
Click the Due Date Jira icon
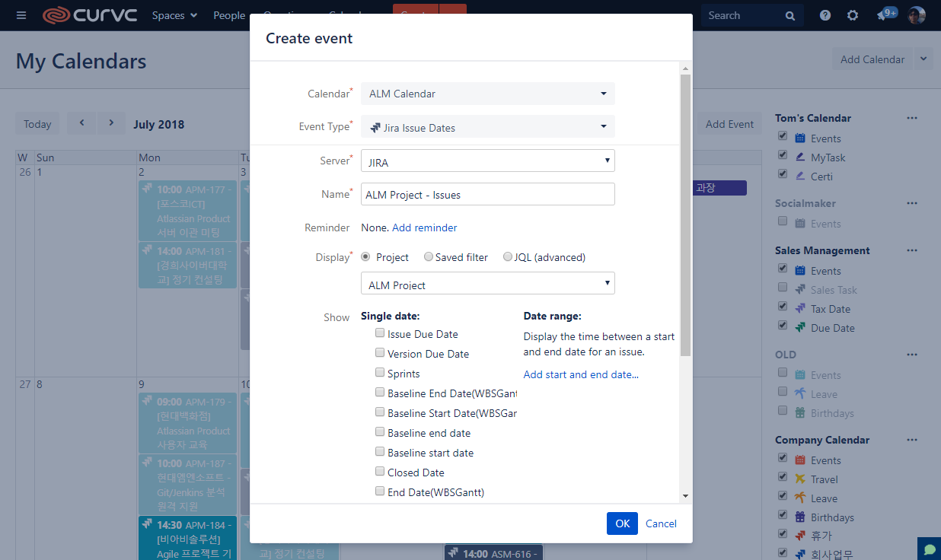pos(800,327)
